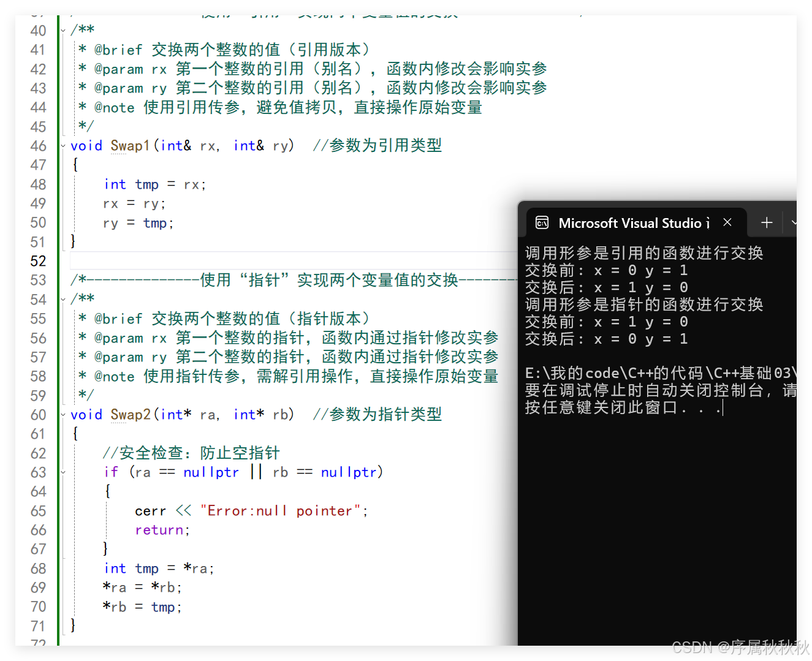
Task: Click line number 46 in gutter
Action: (x=38, y=146)
